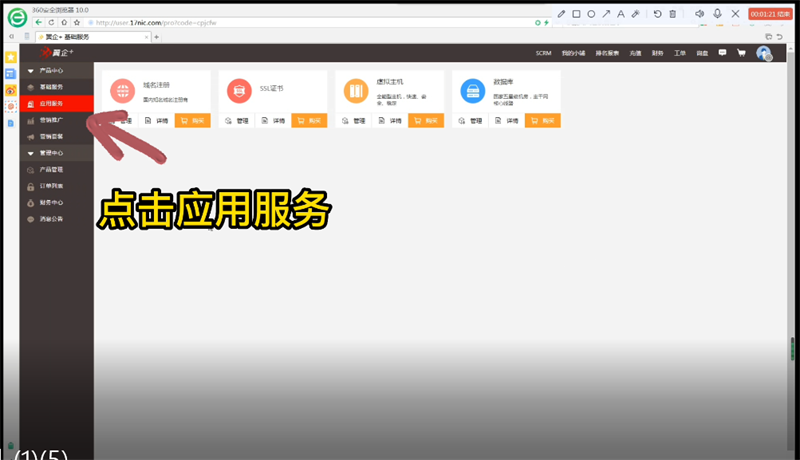This screenshot has width=800, height=460.
Task: Toggle the microphone recording
Action: click(x=717, y=14)
